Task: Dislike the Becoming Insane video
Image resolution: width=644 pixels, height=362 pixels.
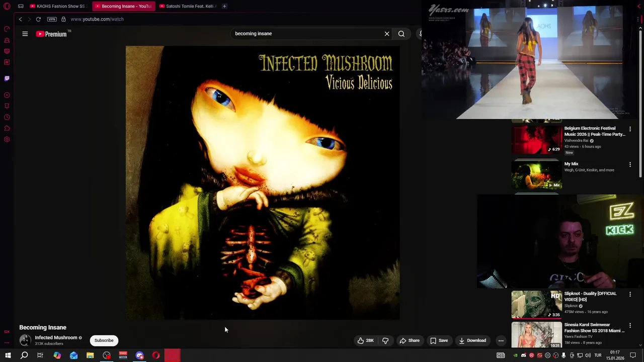Action: click(x=385, y=340)
